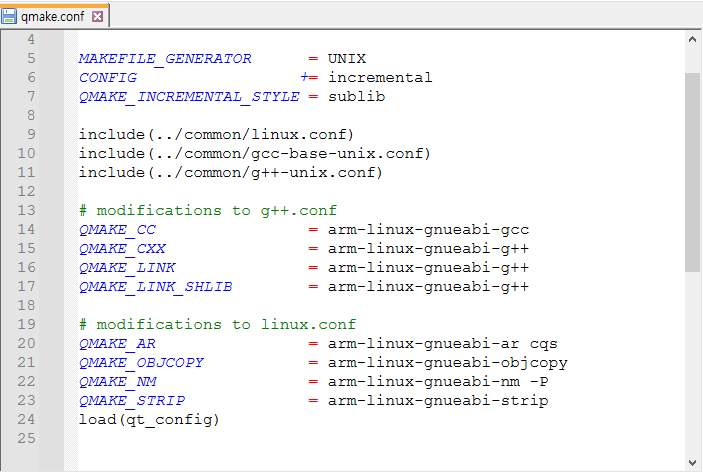Click QMAKE_NM variable

click(x=118, y=382)
